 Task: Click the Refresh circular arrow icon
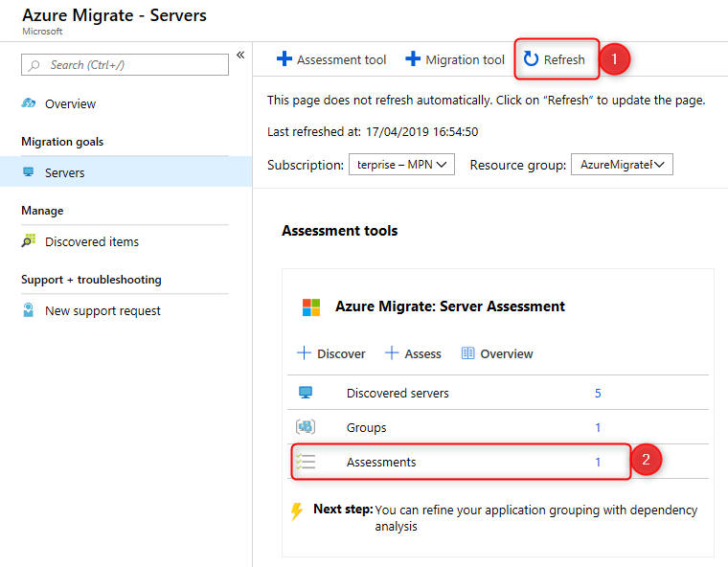tap(531, 59)
